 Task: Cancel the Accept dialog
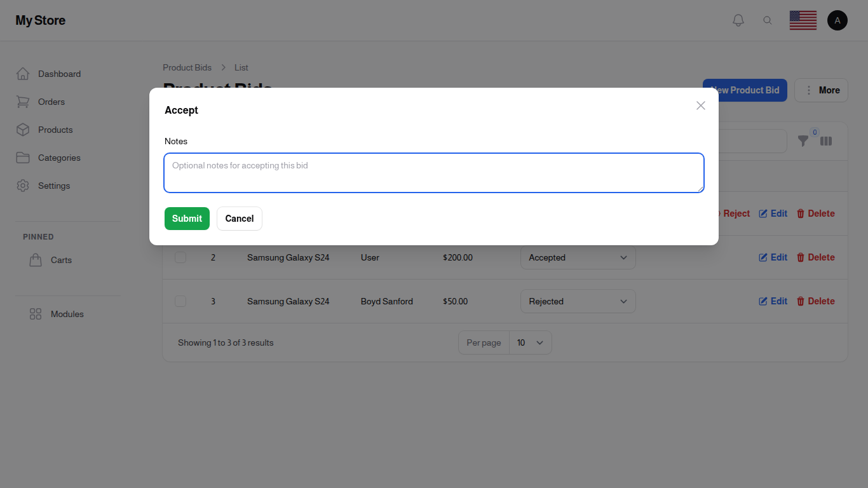[239, 218]
